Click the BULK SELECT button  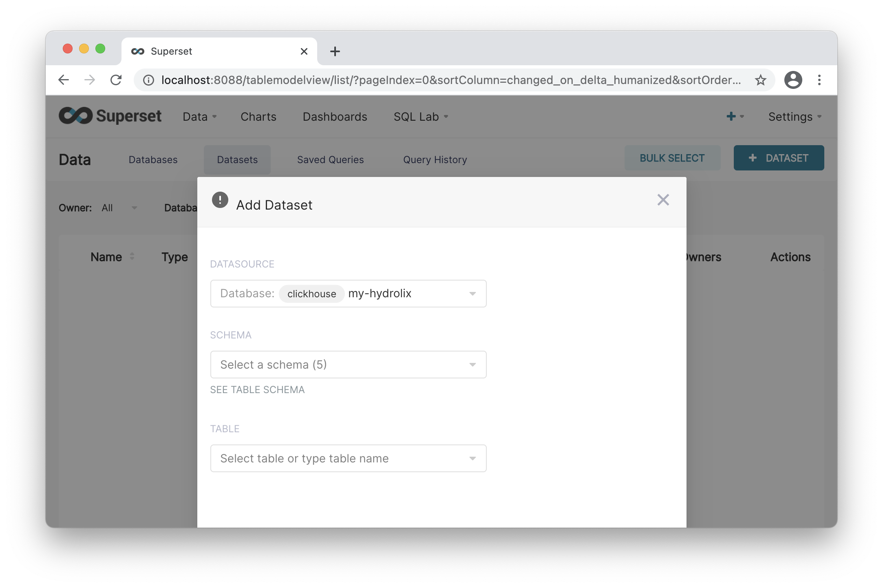pyautogui.click(x=672, y=157)
